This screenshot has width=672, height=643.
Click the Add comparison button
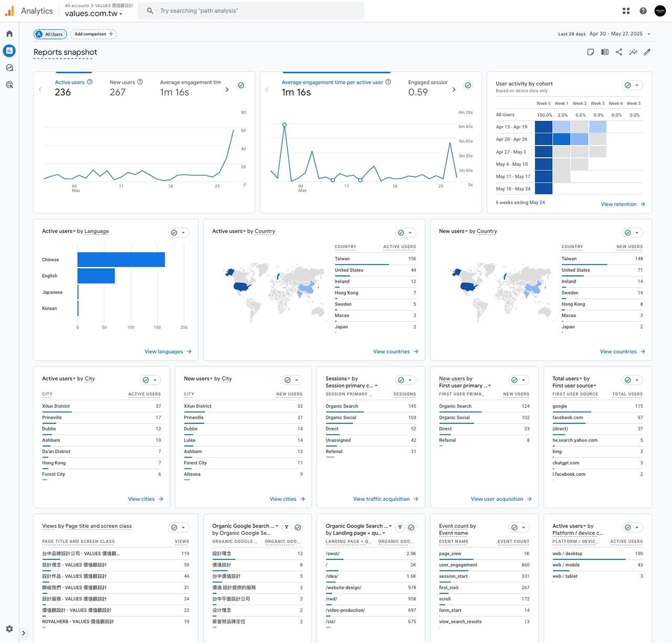(x=93, y=34)
